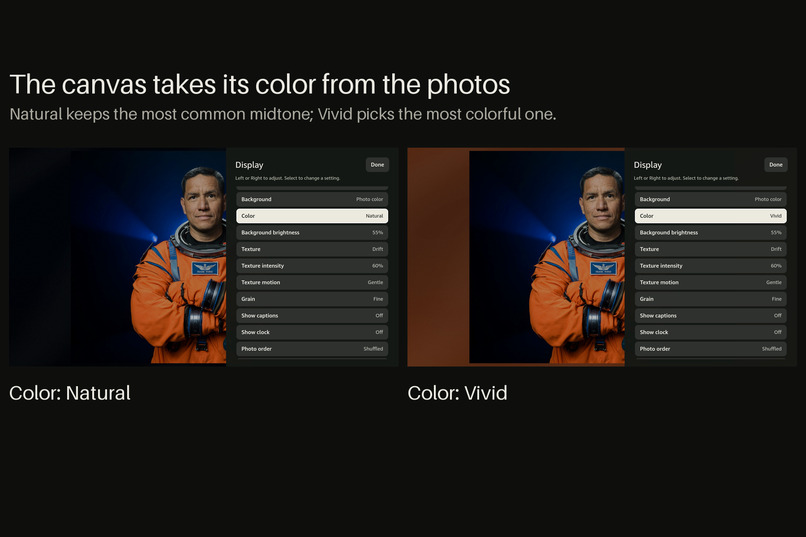Image resolution: width=806 pixels, height=537 pixels.
Task: Click the "Color: Vivid" caption
Action: [457, 393]
